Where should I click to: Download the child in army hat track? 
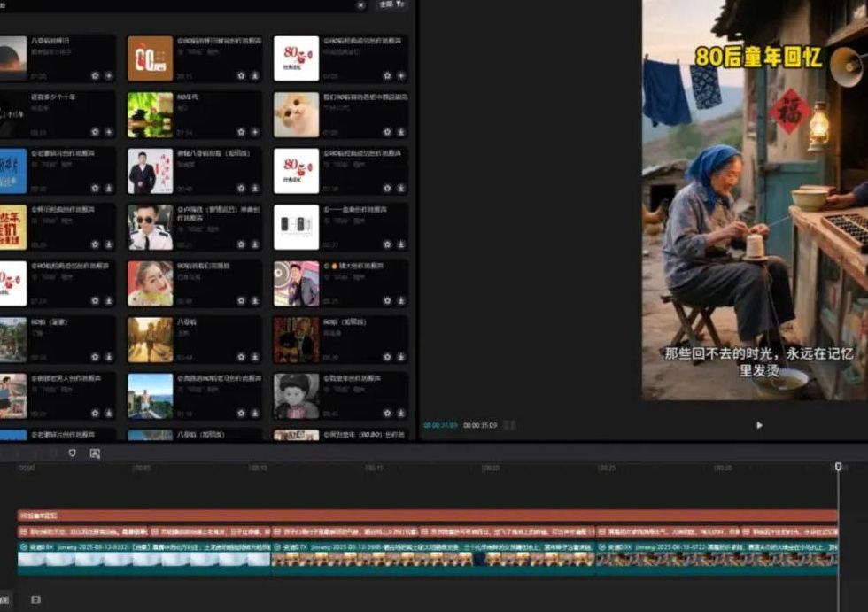(400, 413)
